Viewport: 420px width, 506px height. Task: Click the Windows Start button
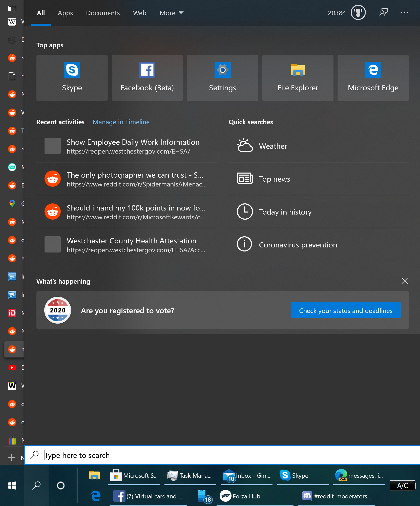12,486
